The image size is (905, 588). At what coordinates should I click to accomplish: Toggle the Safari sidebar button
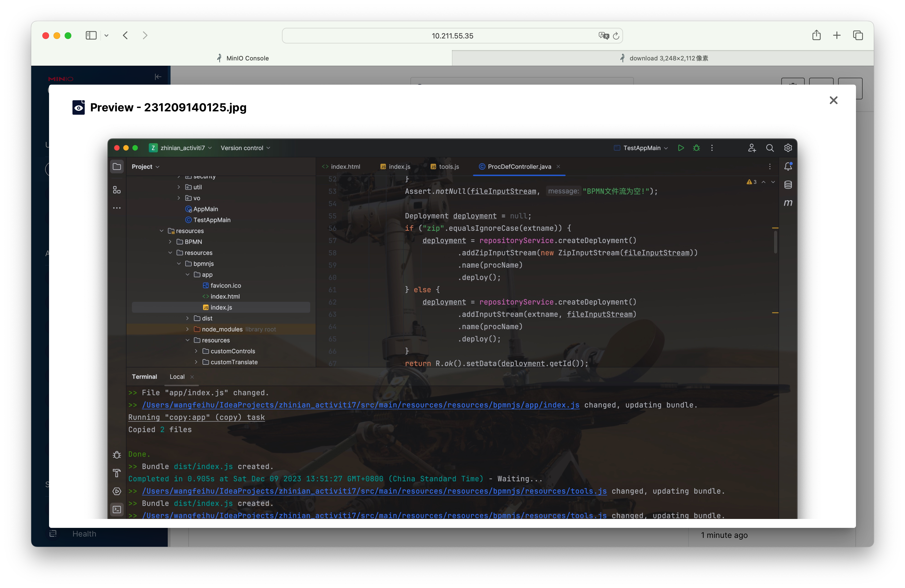(x=91, y=35)
